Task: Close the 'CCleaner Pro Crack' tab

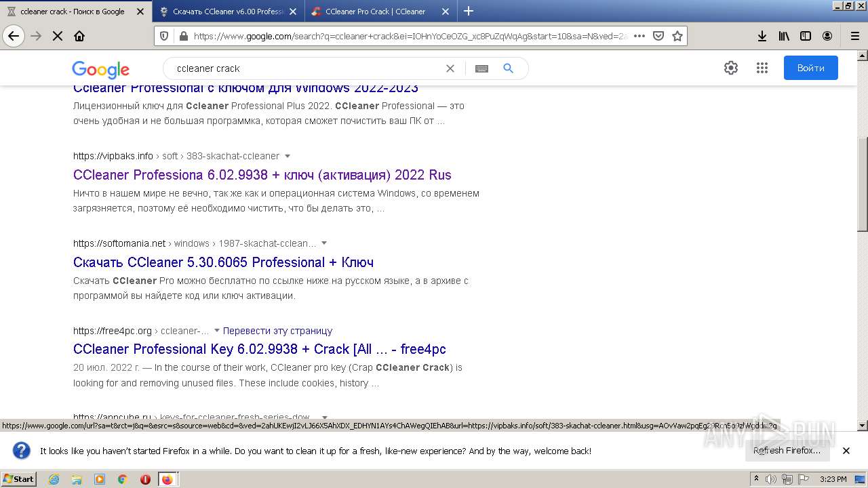Action: click(446, 12)
